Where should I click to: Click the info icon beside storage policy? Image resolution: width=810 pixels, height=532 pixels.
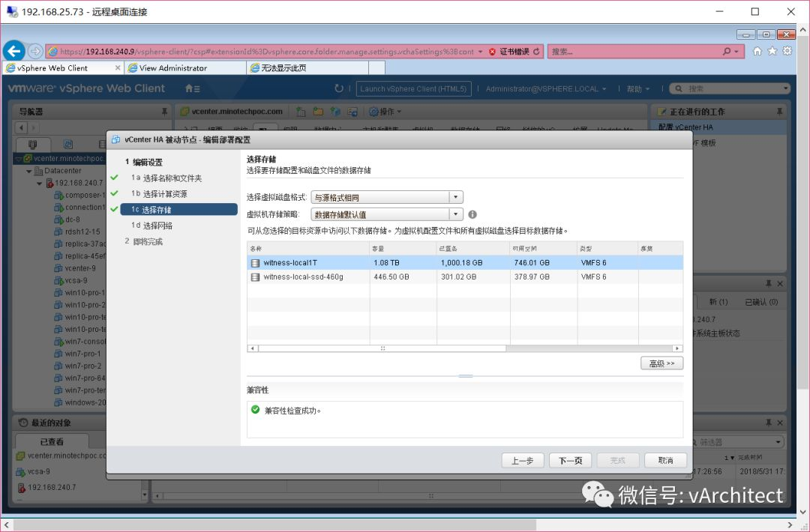tap(472, 214)
